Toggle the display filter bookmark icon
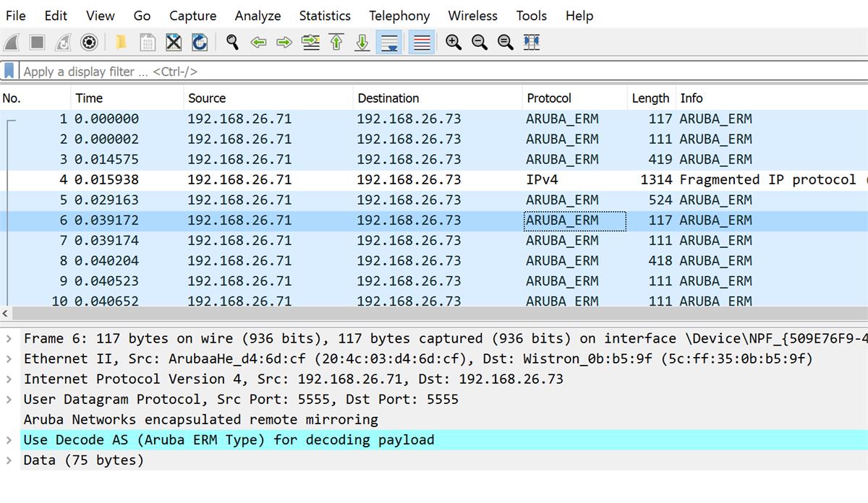Screen dimensions: 868x503 click(9, 71)
